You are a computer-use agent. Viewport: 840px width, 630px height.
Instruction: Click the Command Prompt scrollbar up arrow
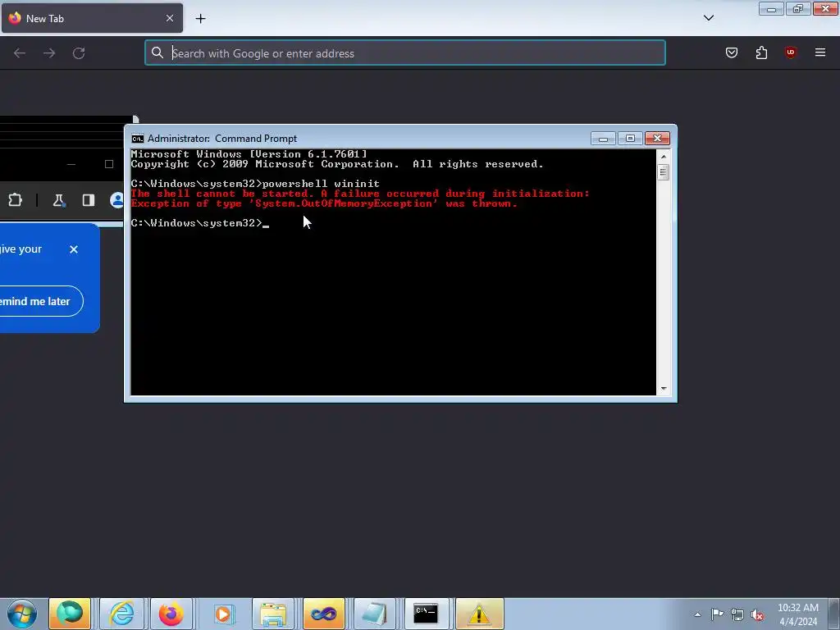click(664, 157)
